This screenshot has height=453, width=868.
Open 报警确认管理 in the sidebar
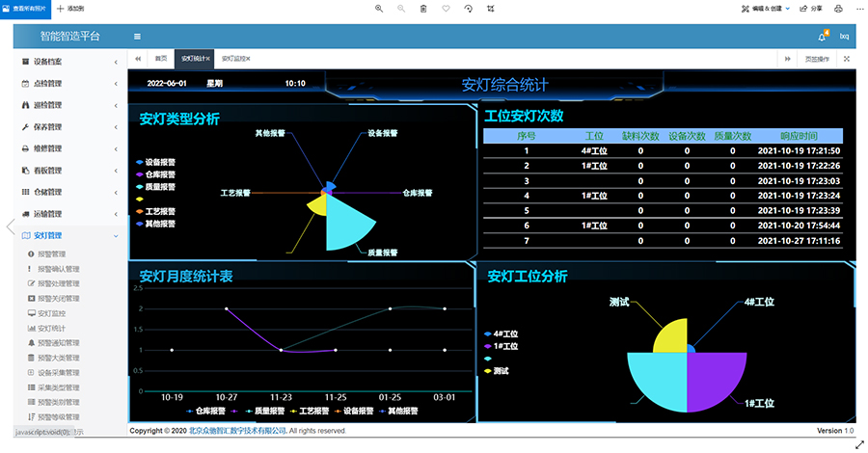coord(65,269)
